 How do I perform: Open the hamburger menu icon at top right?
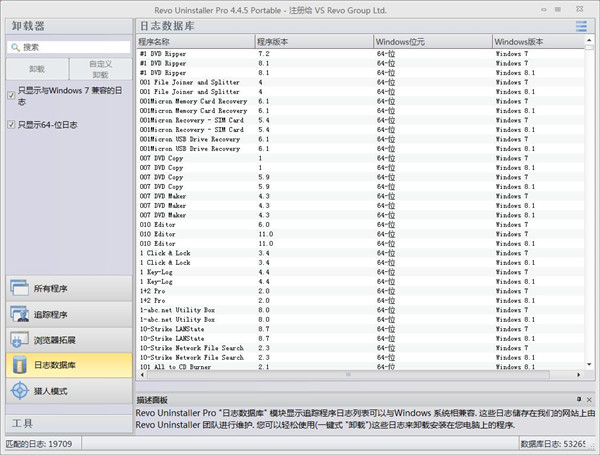point(581,26)
